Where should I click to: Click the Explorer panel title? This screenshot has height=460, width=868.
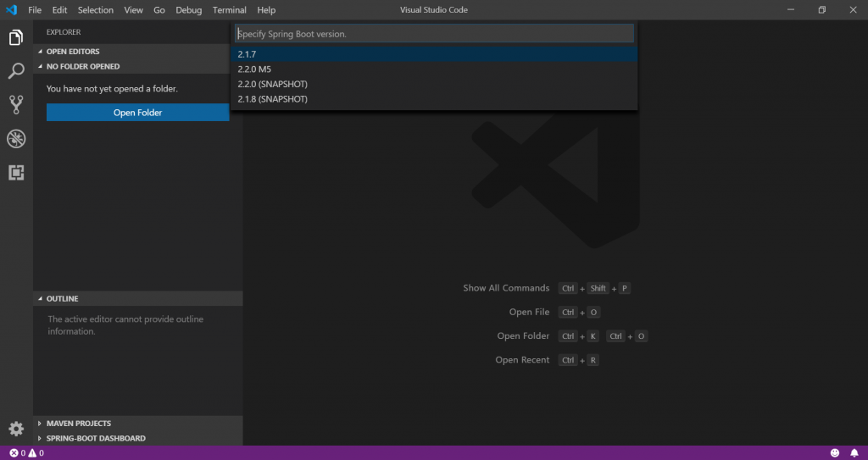[x=64, y=32]
